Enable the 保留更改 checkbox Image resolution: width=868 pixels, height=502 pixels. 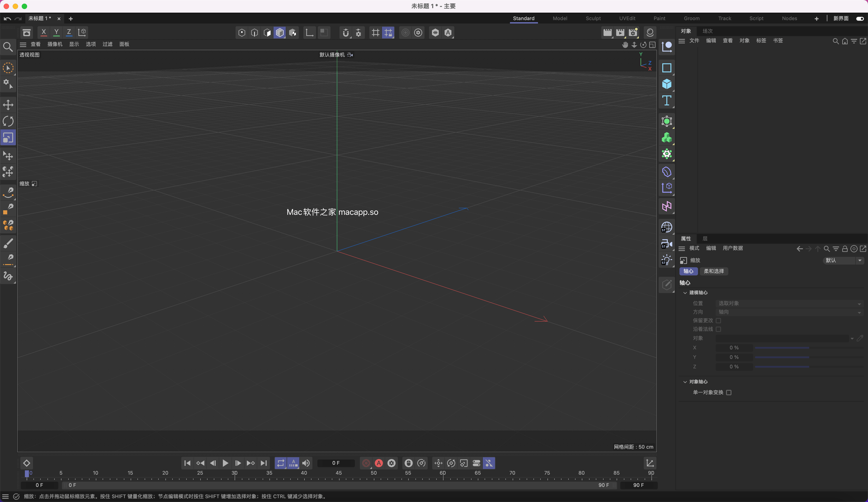pos(718,320)
